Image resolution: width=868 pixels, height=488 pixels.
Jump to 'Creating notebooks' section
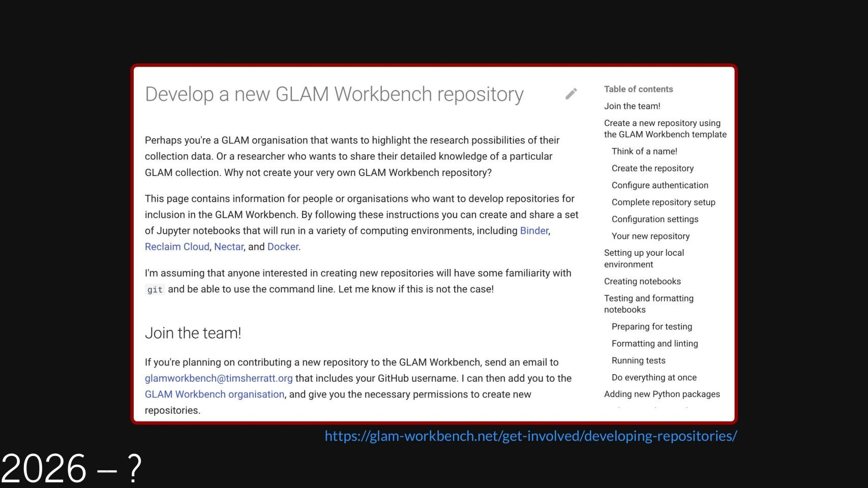pyautogui.click(x=642, y=282)
